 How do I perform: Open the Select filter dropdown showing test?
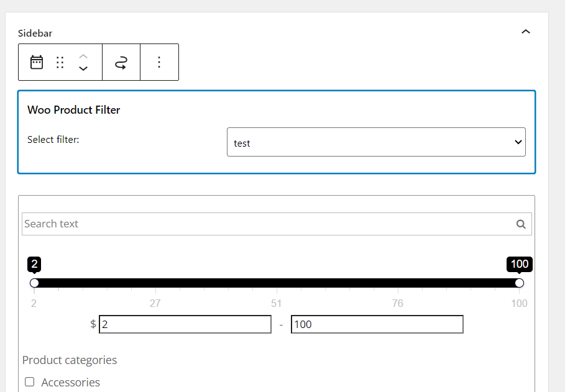(376, 142)
